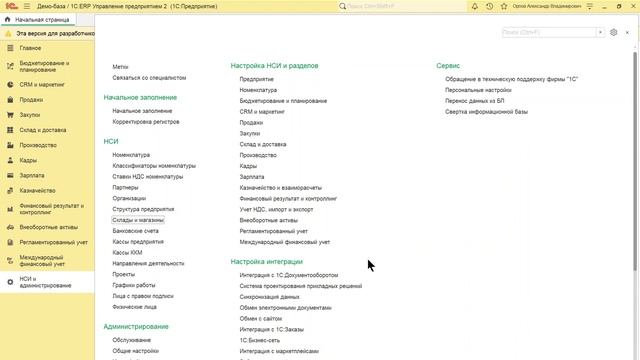Viewport: 640px width, 360px height.
Task: Open Физические лица
Action: click(134, 307)
